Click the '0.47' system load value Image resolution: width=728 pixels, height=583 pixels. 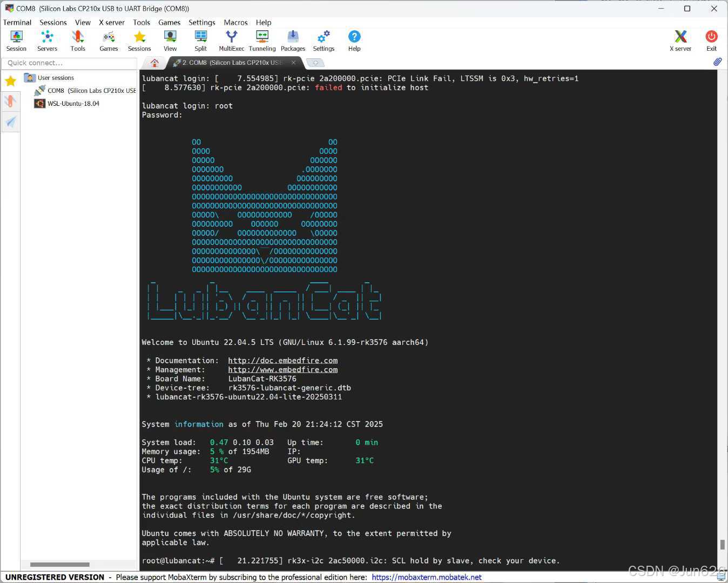click(x=219, y=443)
